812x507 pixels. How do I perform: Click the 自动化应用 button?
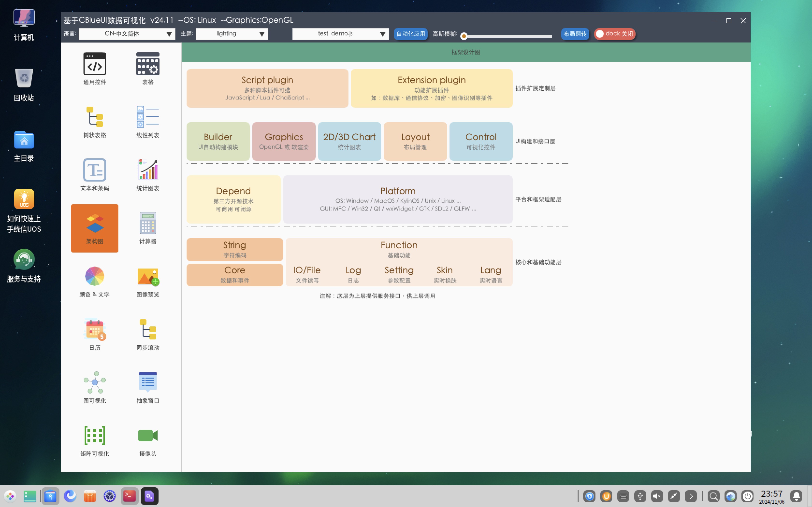tap(410, 34)
